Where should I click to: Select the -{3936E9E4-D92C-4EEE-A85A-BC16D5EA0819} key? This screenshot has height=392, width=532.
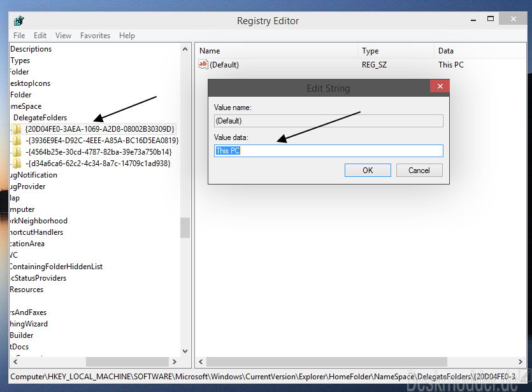[x=102, y=141]
